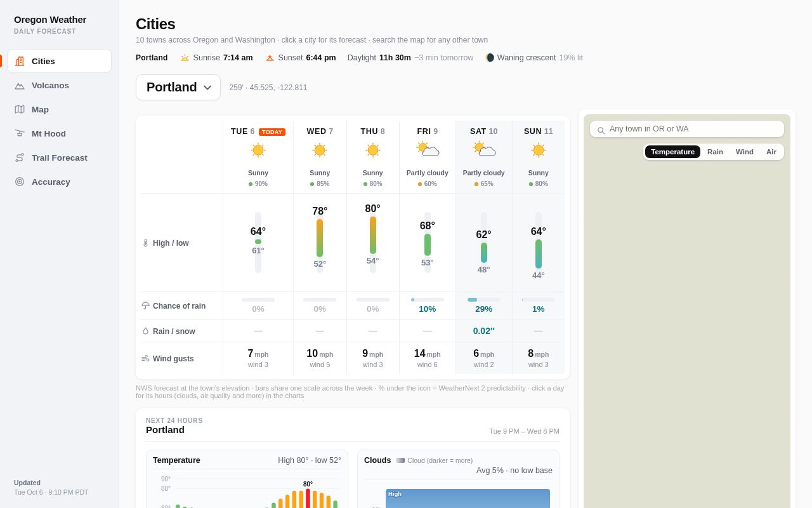Click the sunrise icon
Image resolution: width=812 pixels, height=508 pixels.
point(185,58)
